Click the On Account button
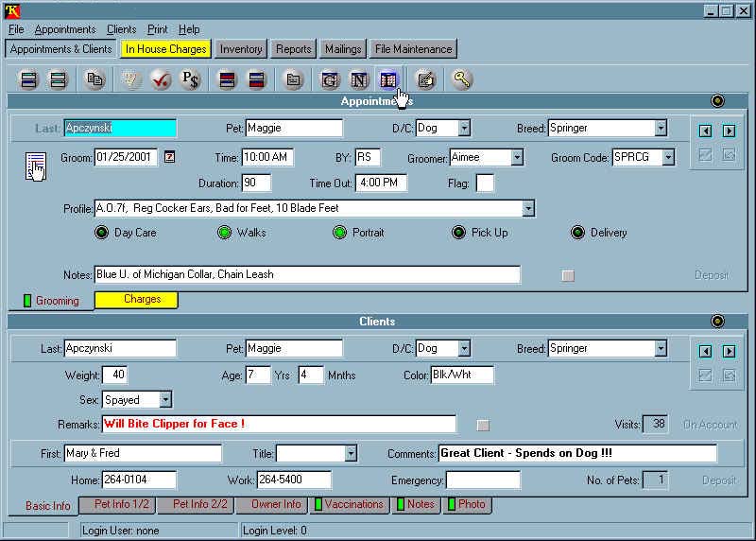756x541 pixels. coord(710,425)
